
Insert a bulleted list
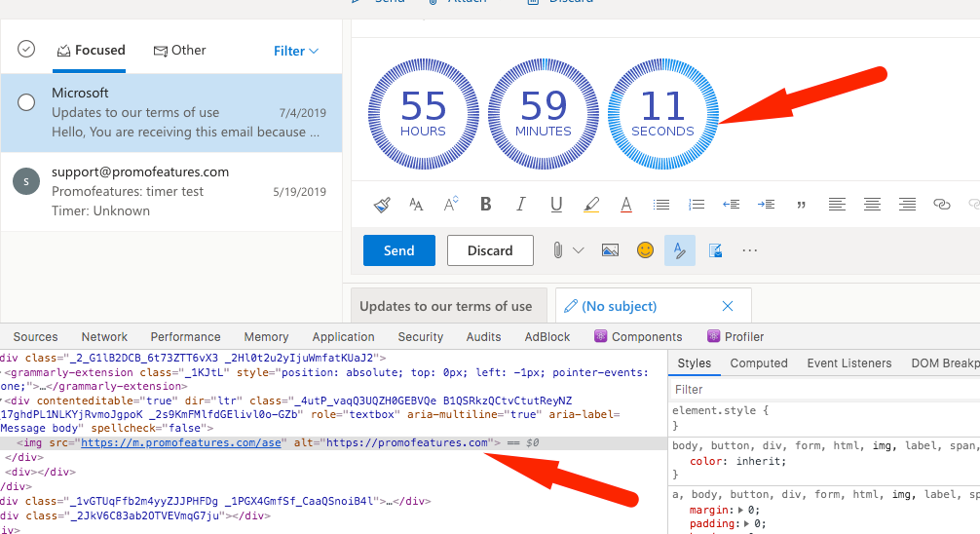pyautogui.click(x=661, y=205)
